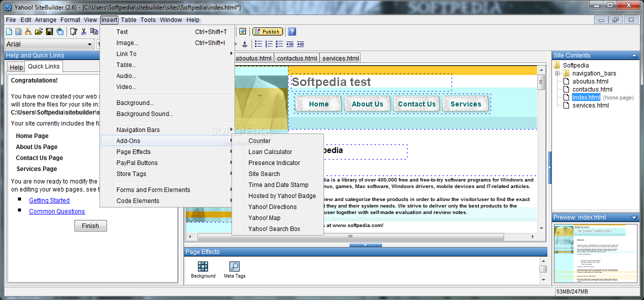This screenshot has width=644, height=300.
Task: Click the third list style icon
Action: pyautogui.click(x=279, y=44)
